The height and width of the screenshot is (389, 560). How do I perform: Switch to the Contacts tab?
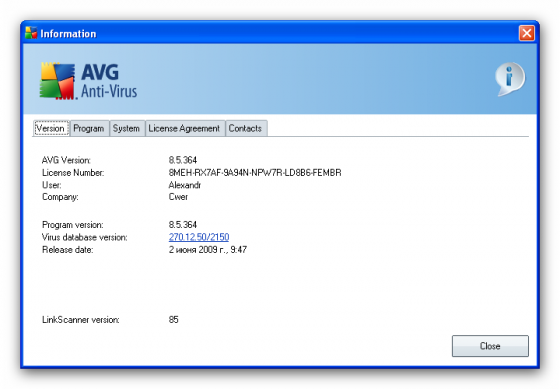245,128
